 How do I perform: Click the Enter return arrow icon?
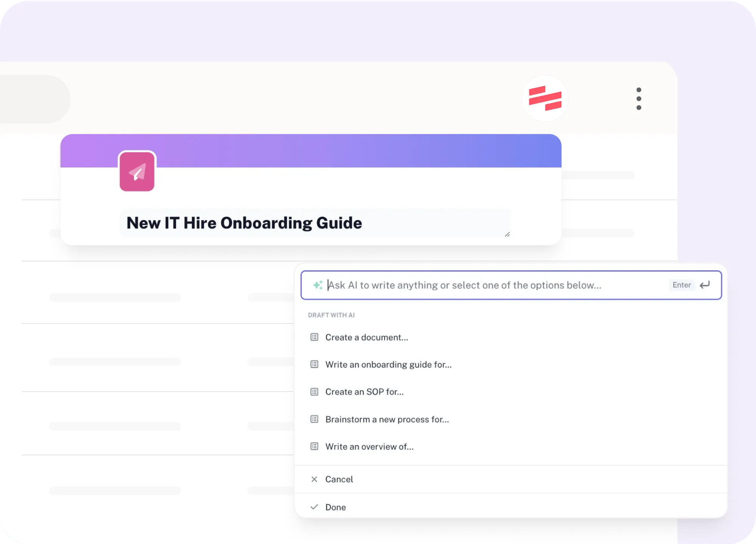pos(705,285)
